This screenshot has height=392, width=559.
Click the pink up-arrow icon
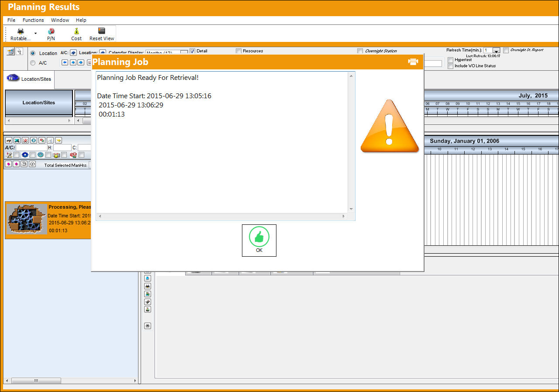[16, 164]
